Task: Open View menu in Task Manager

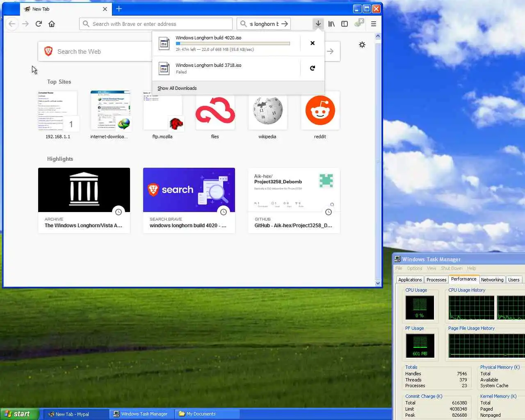Action: [431, 268]
